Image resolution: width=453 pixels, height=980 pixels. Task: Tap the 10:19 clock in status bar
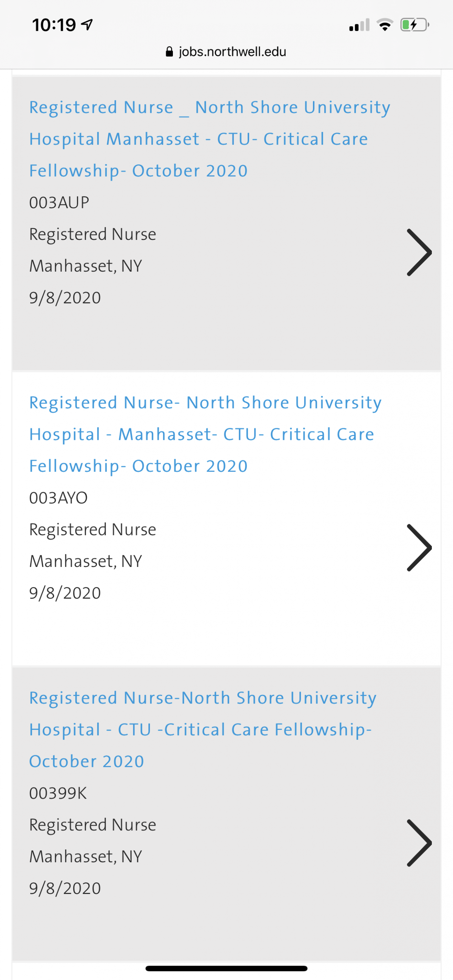click(x=54, y=25)
